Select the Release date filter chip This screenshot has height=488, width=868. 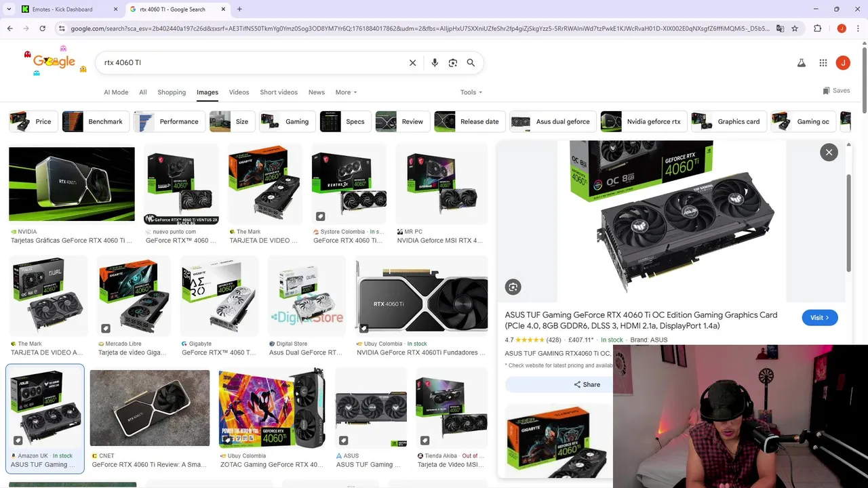469,122
